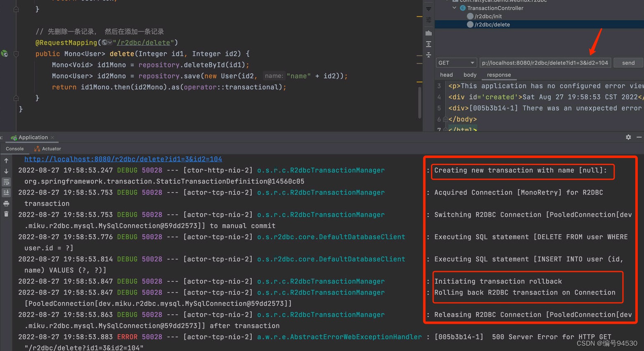Click the /r2dbc/delete mapping URL in code
The height and width of the screenshot is (351, 644).
[x=143, y=42]
